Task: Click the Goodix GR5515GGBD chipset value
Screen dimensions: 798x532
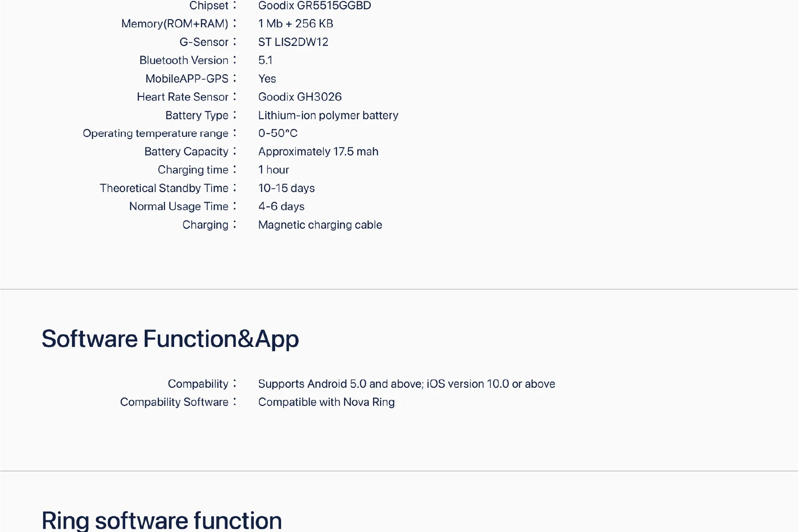Action: click(314, 6)
